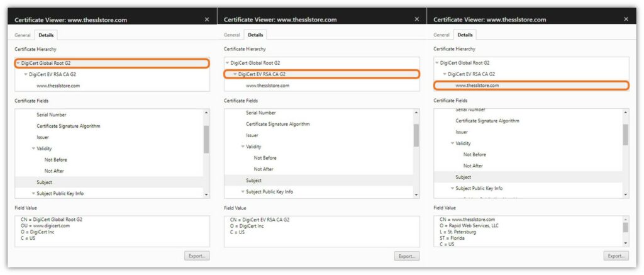Collapse DigiCert EV RSA CA G2 arrow in right viewer
Screen dimensions: 644x275
[x=445, y=74]
